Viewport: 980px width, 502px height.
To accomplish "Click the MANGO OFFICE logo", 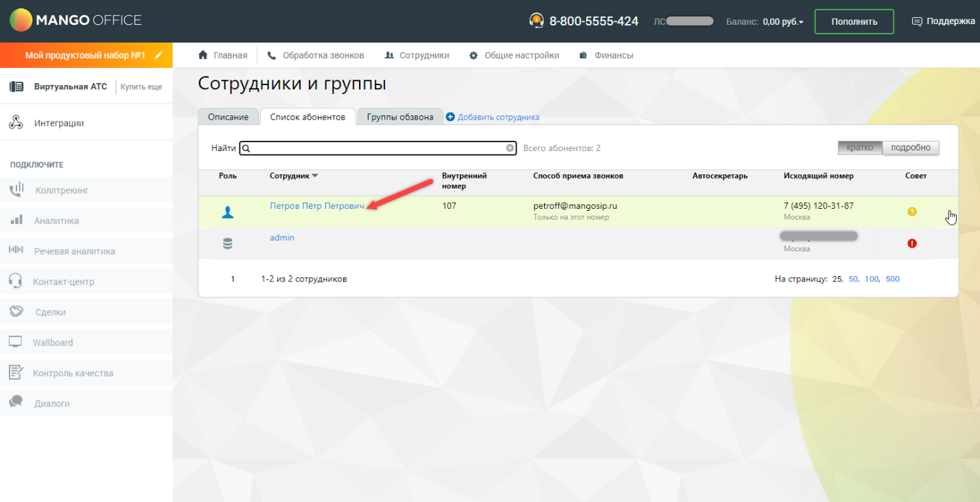I will 75,21.
